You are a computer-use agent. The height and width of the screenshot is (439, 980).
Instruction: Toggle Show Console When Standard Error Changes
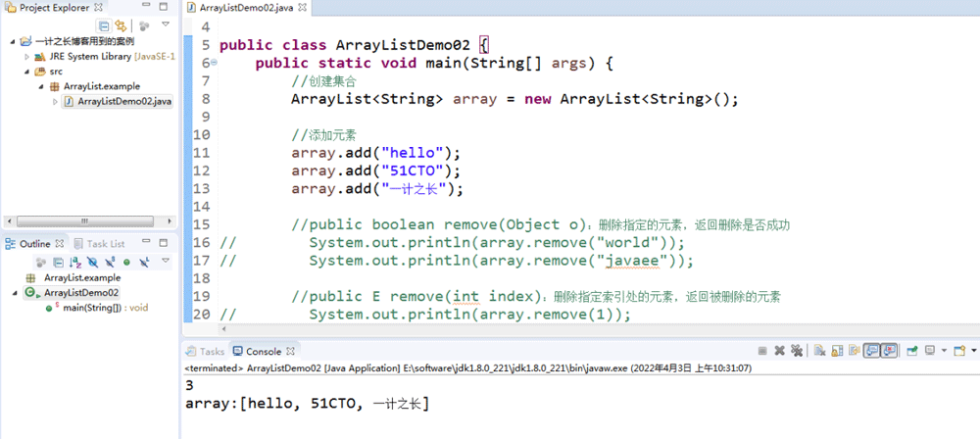point(889,351)
